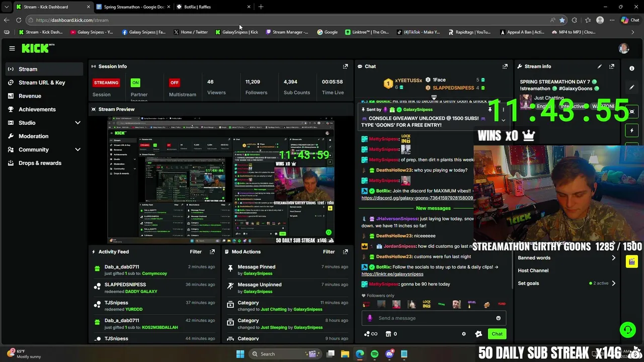
Task: Open the BotRix discord invite link
Action: click(417, 198)
